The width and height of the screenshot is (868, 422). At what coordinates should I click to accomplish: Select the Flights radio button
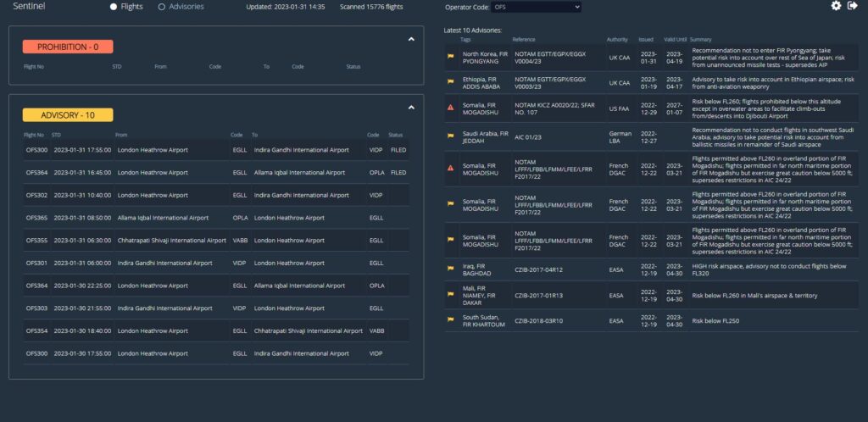(114, 7)
